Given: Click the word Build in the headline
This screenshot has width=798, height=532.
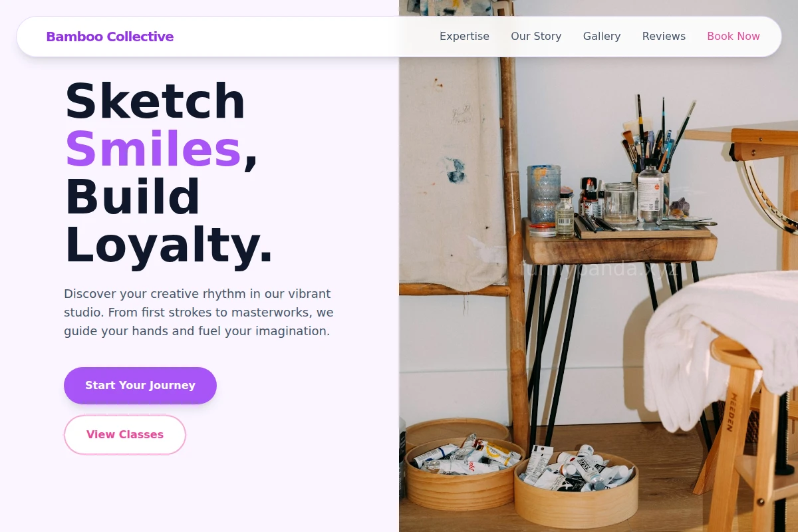Looking at the screenshot, I should [x=132, y=197].
